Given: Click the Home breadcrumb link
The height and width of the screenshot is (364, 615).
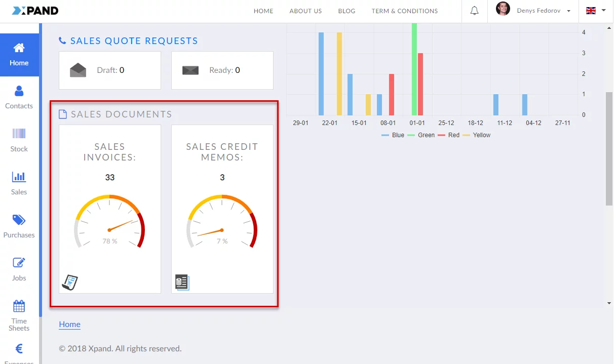Looking at the screenshot, I should (69, 325).
